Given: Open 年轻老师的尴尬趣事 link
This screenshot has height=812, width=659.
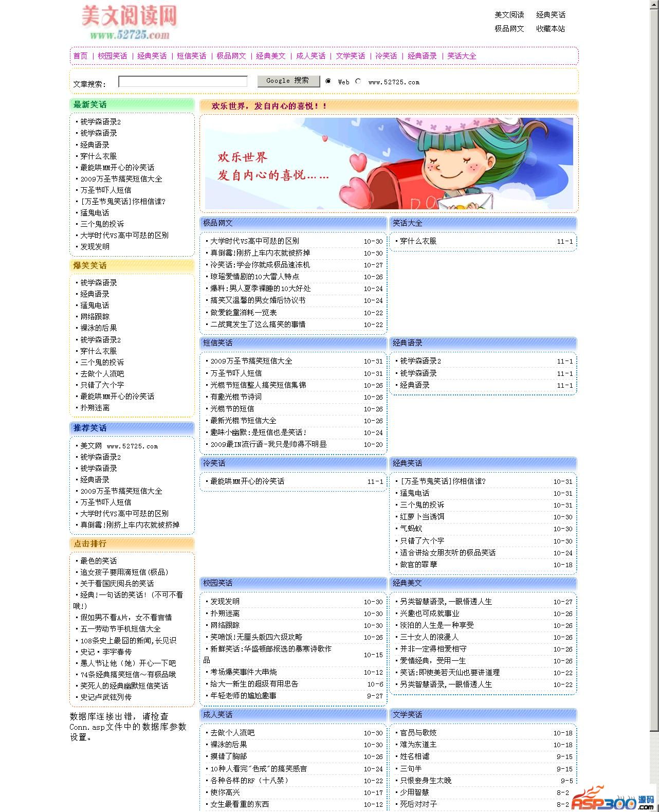Looking at the screenshot, I should (243, 696).
